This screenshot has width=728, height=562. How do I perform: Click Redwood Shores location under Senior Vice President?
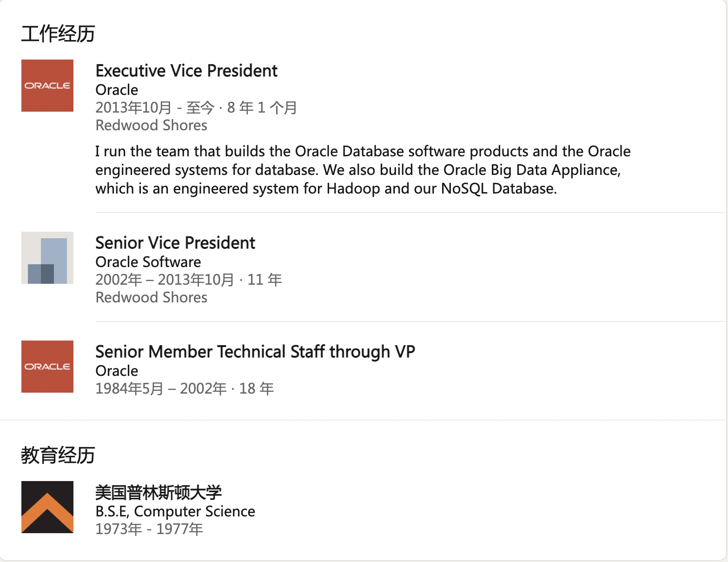(x=152, y=297)
